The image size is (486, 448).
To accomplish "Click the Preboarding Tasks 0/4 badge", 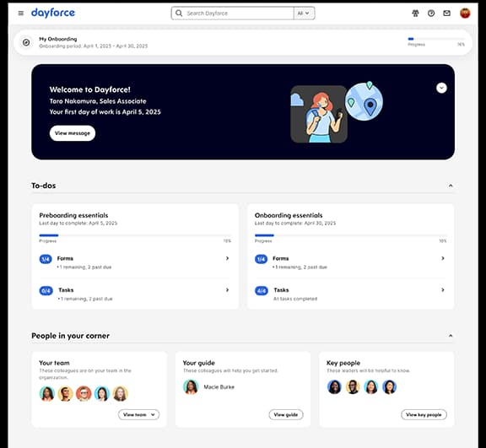I will (46, 290).
